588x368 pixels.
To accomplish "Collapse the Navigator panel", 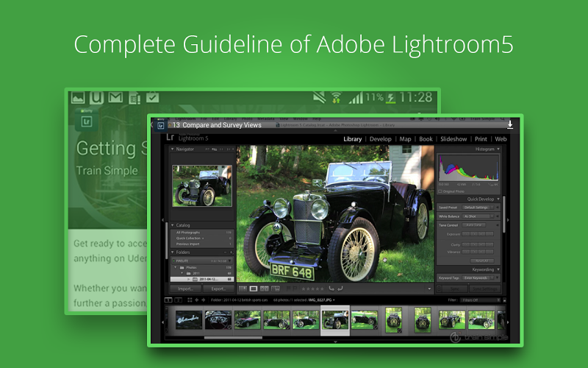I will click(173, 149).
